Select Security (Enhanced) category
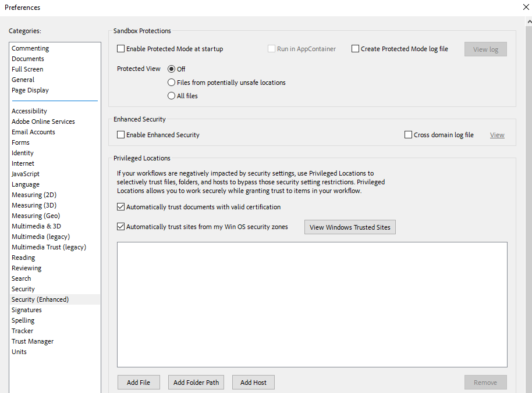 pos(55,299)
